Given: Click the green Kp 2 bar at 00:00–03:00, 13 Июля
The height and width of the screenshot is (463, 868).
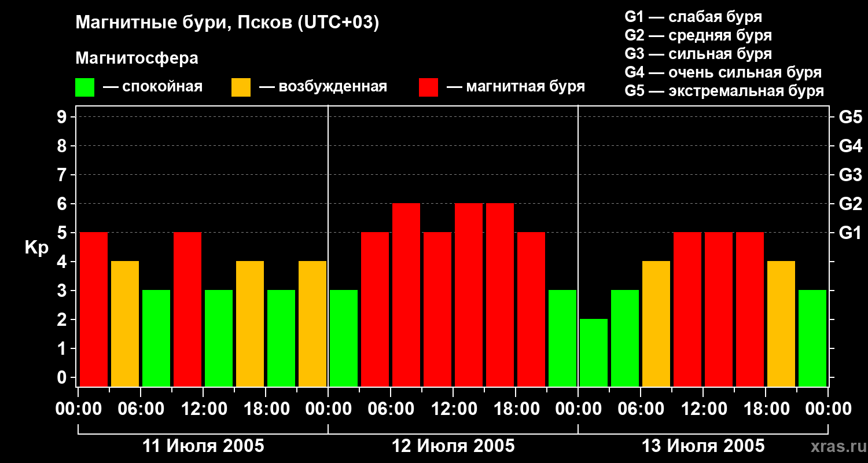Looking at the screenshot, I should tap(594, 352).
